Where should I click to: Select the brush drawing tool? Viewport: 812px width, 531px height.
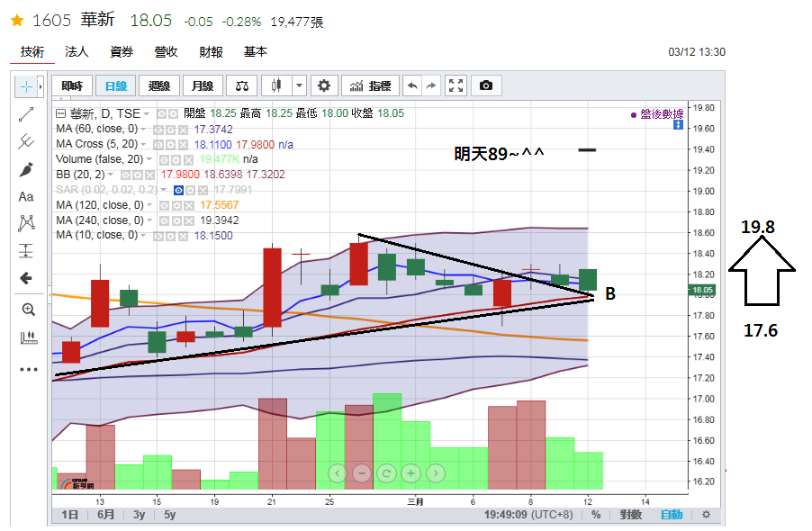coord(26,169)
